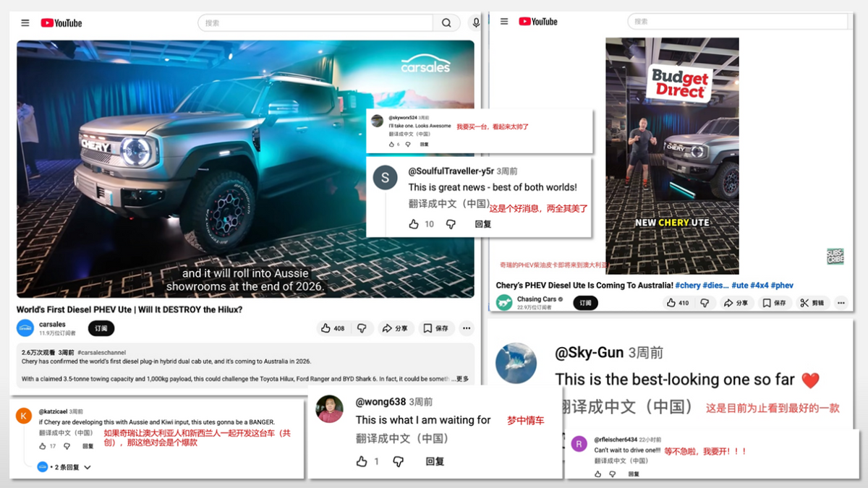Open more actions menu on carsales video

[467, 328]
